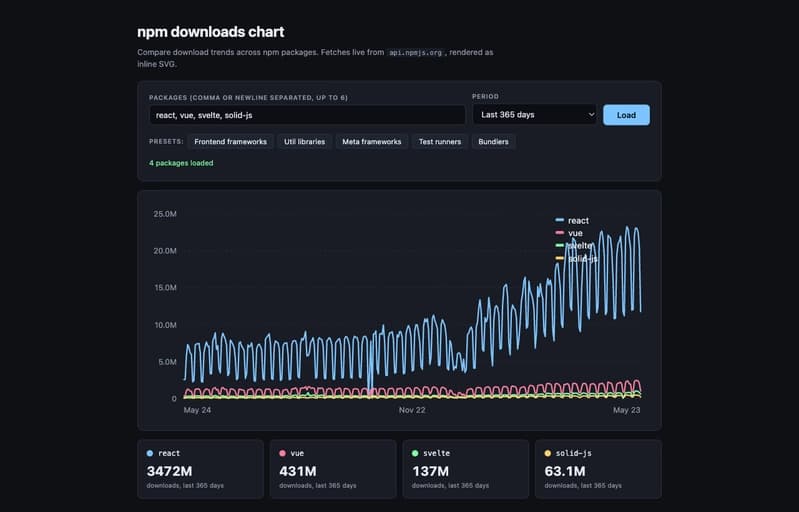Click the vue legend color swatch
The height and width of the screenshot is (512, 799).
560,233
